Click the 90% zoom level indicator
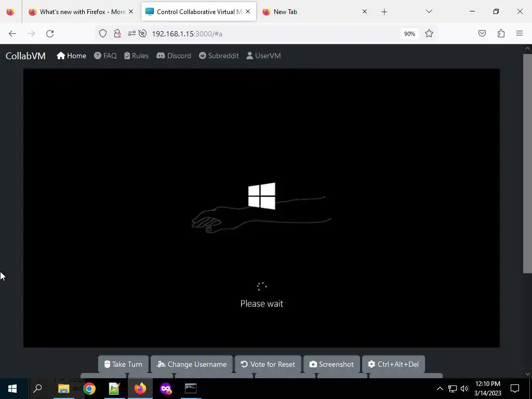Viewport: 532px width, 399px height. tap(409, 34)
